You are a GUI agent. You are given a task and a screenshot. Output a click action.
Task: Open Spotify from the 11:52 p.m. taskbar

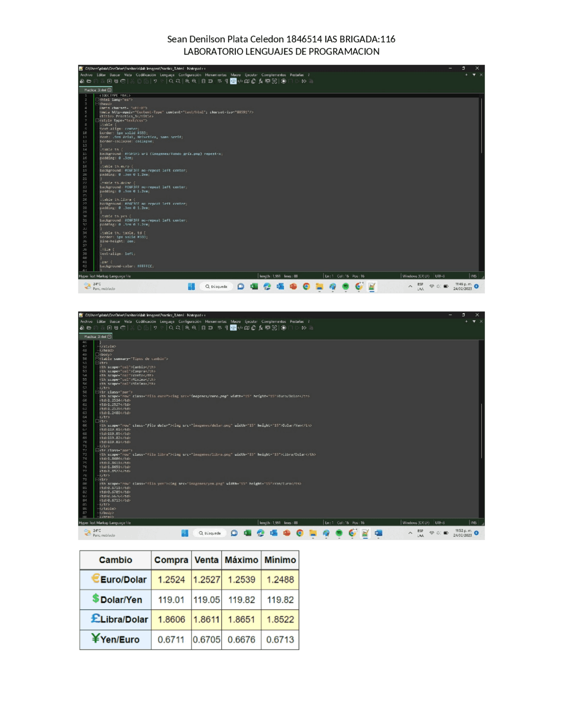[x=339, y=533]
